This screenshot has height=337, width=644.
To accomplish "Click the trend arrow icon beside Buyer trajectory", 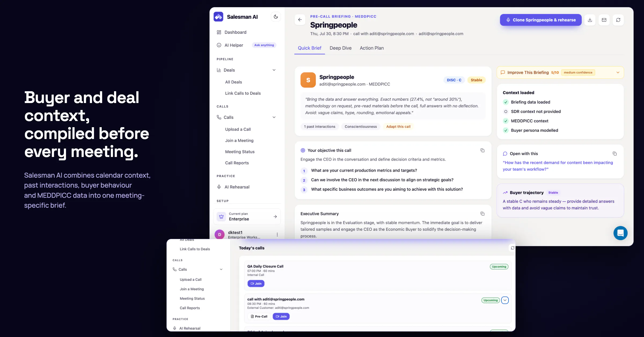I will click(505, 193).
